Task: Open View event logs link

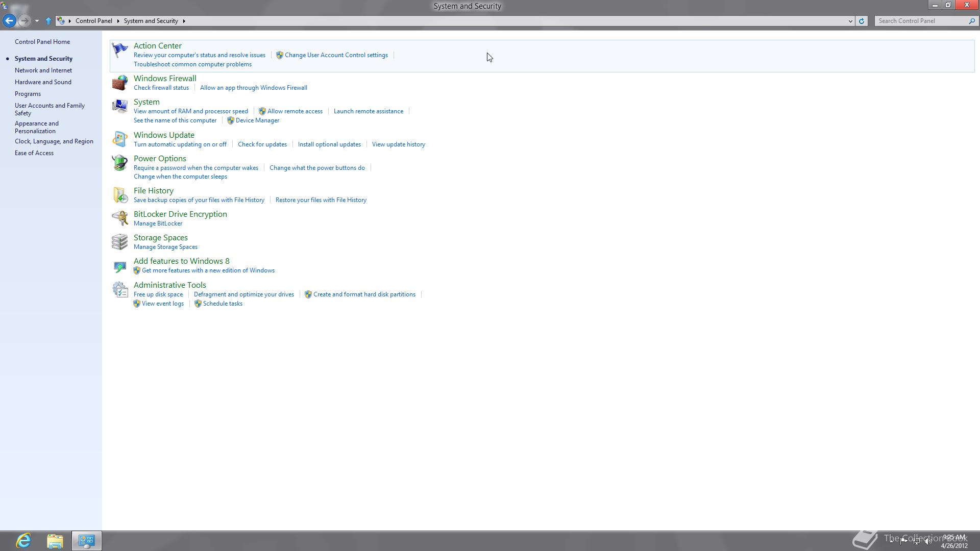Action: tap(163, 304)
